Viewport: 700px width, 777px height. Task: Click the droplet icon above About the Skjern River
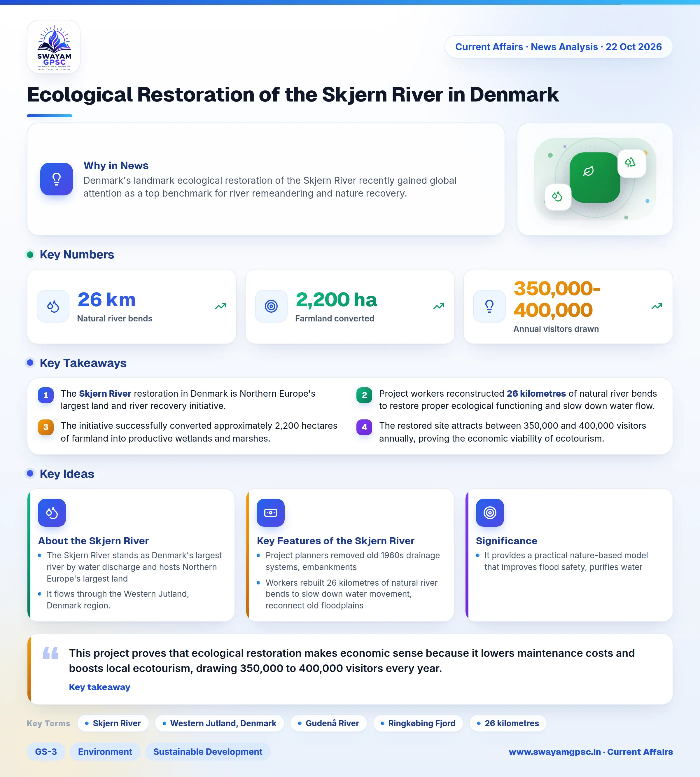(52, 513)
